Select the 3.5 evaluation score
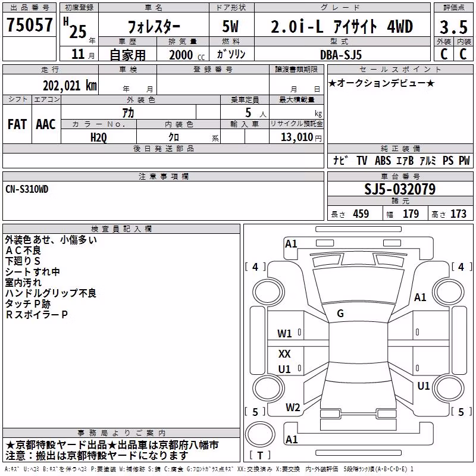Screen dimensions: 476x476 click(x=453, y=27)
